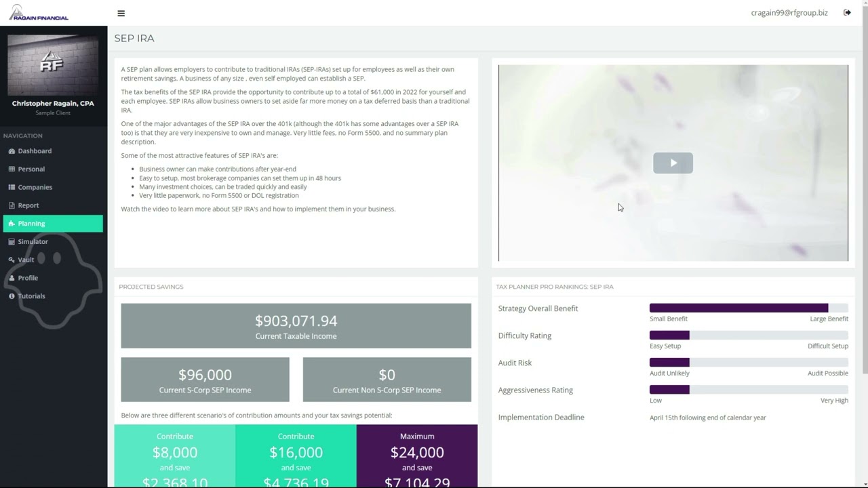
Task: Click the Profile user icon
Action: point(12,278)
